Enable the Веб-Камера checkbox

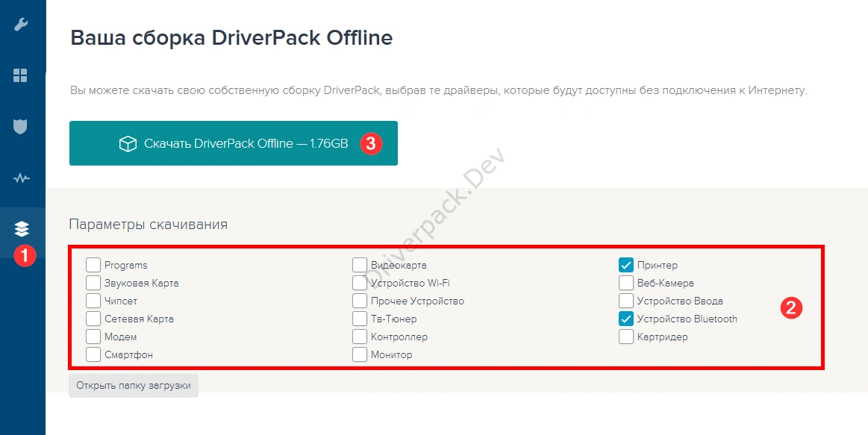point(626,283)
